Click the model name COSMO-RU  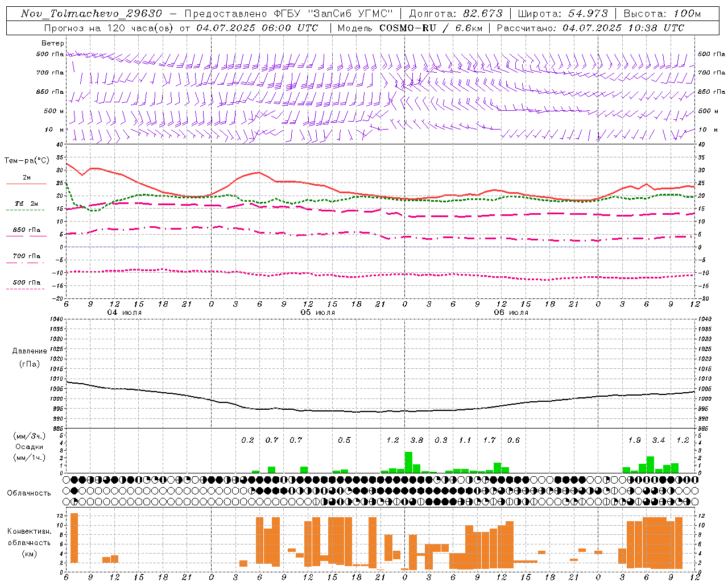click(x=407, y=28)
